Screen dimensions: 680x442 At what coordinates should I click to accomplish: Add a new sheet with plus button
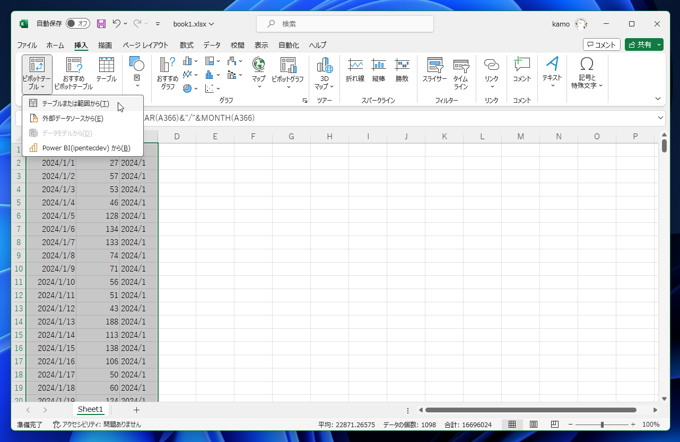[x=136, y=410]
